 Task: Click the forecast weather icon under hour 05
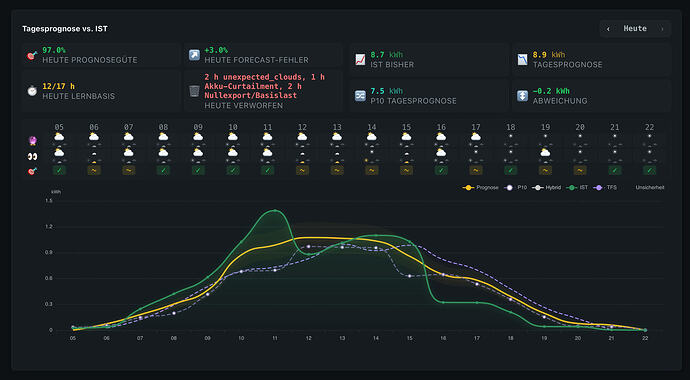click(x=59, y=137)
